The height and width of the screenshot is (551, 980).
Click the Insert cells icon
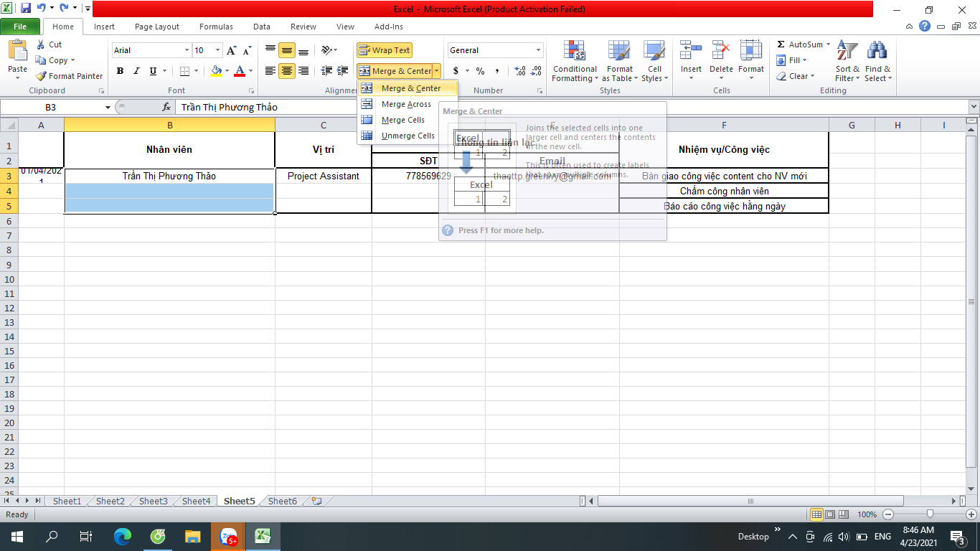pyautogui.click(x=691, y=52)
